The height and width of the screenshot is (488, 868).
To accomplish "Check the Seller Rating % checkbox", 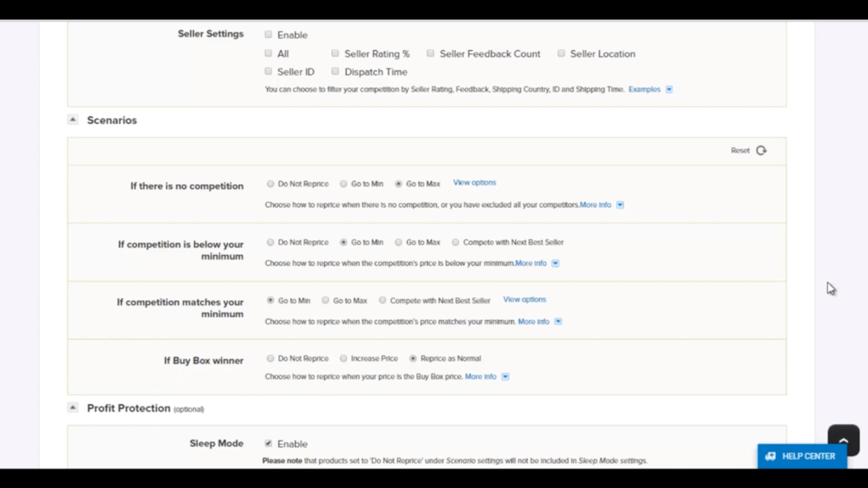I will pyautogui.click(x=336, y=53).
